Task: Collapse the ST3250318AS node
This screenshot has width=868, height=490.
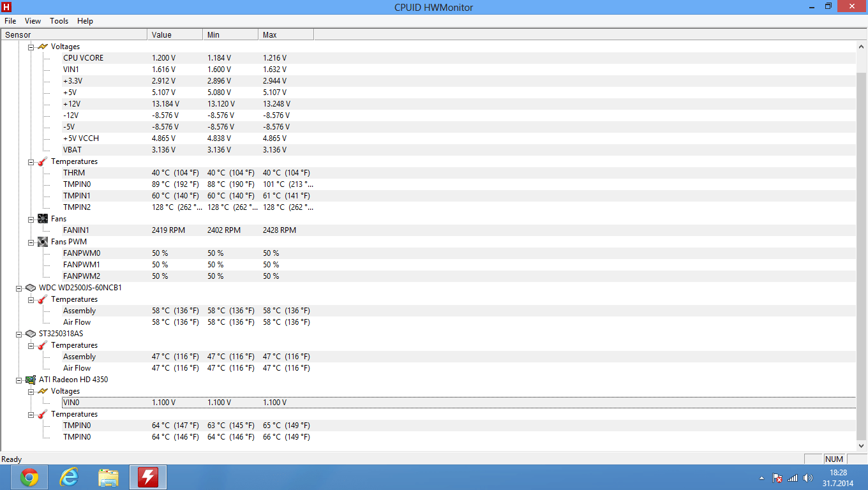Action: point(19,334)
